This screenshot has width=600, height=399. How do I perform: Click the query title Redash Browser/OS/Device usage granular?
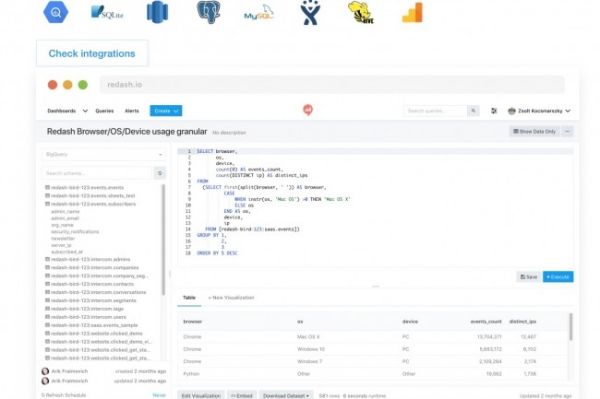pos(127,132)
